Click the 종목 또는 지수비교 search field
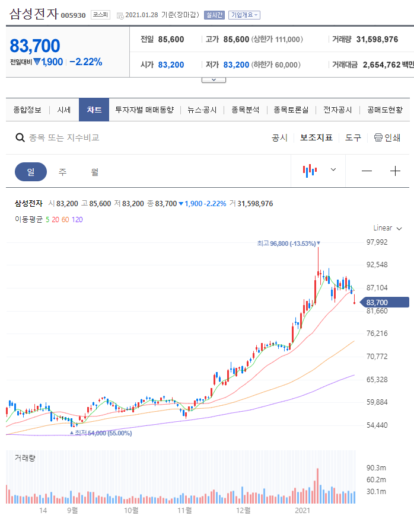Screen dimensions: 414x532 64,138
